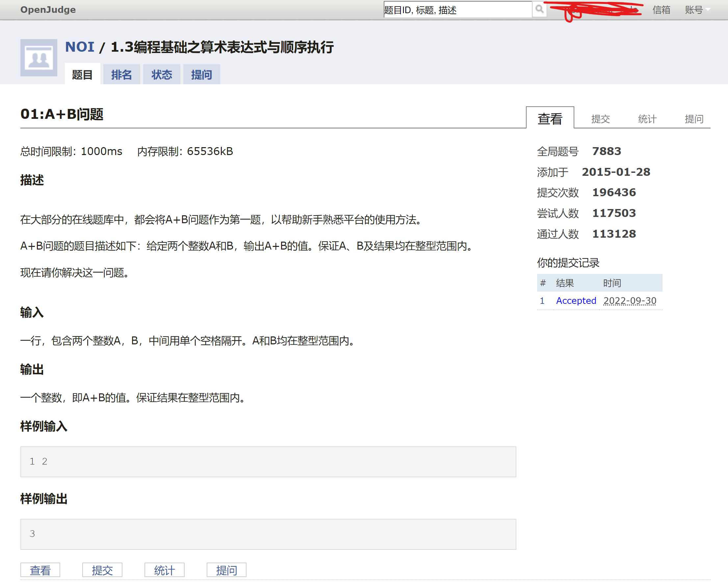Screen dimensions: 728x582
Task: Click the search magnifier icon
Action: (539, 9)
